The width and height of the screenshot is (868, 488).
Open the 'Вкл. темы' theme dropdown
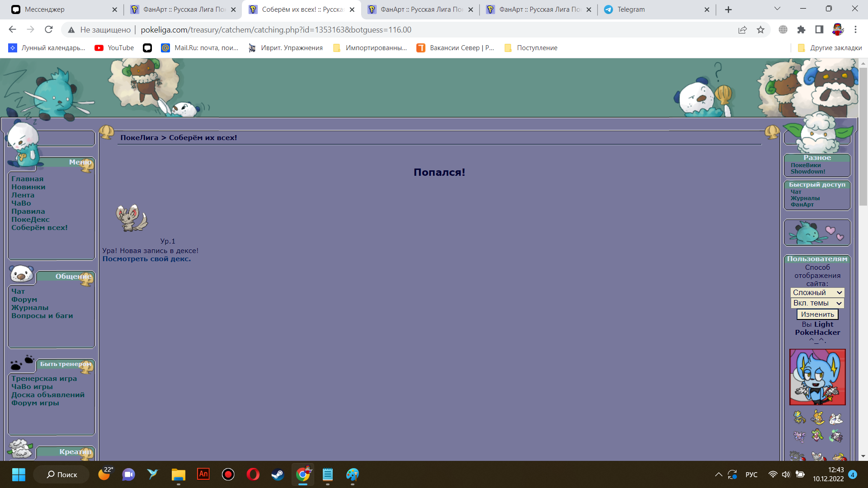tap(817, 303)
